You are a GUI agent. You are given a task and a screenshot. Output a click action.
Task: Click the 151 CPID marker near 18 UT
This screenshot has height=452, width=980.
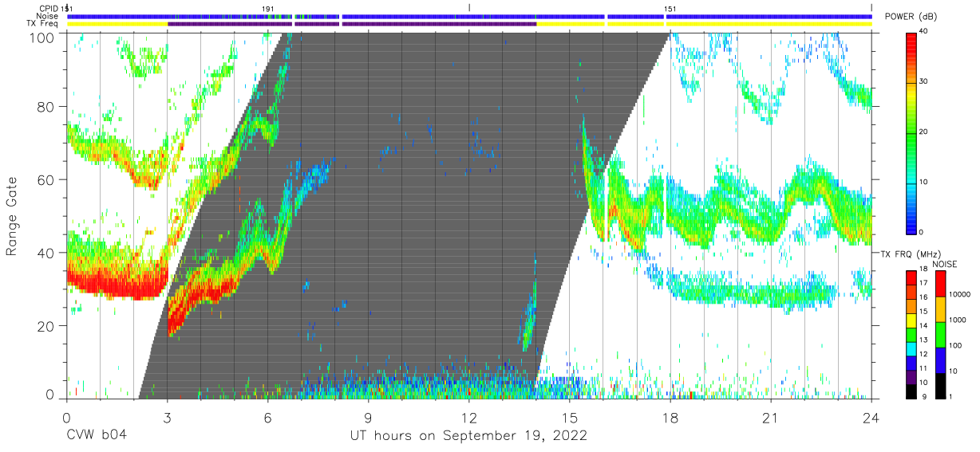pos(671,8)
